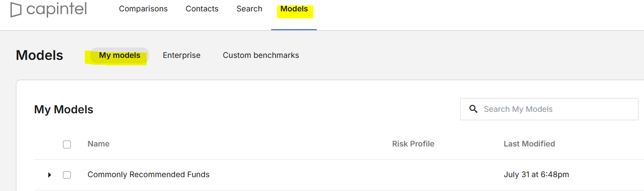The image size is (644, 191).
Task: Click the July 31 modified date
Action: (536, 175)
